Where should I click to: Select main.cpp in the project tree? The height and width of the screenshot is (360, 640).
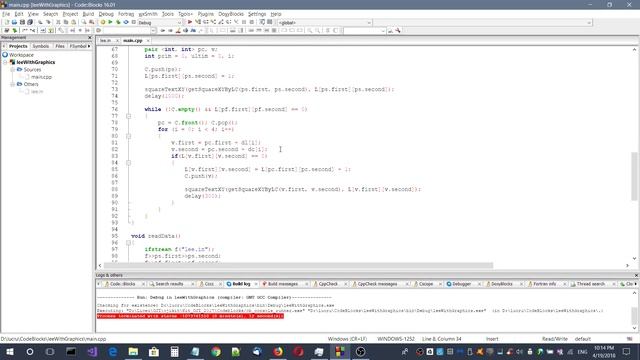click(41, 77)
